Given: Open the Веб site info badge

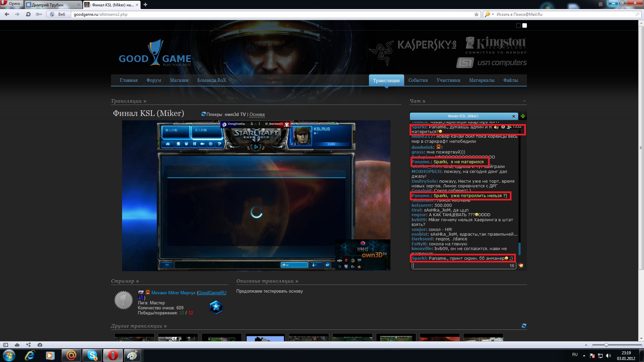Looking at the screenshot, I should pyautogui.click(x=58, y=14).
